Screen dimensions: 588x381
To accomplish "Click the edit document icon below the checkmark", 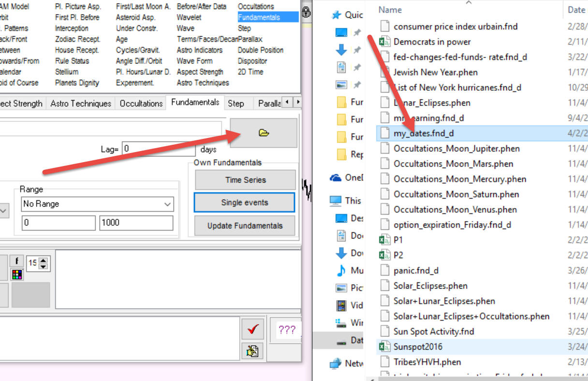I will [252, 351].
